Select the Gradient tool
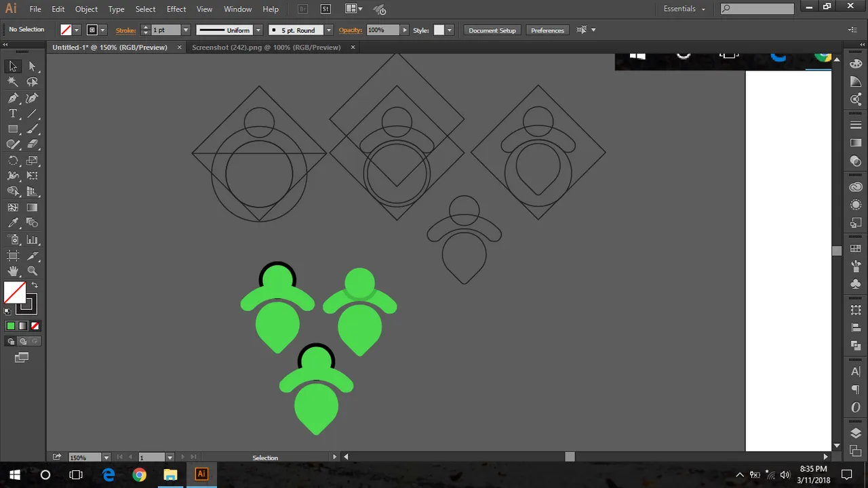 point(32,208)
